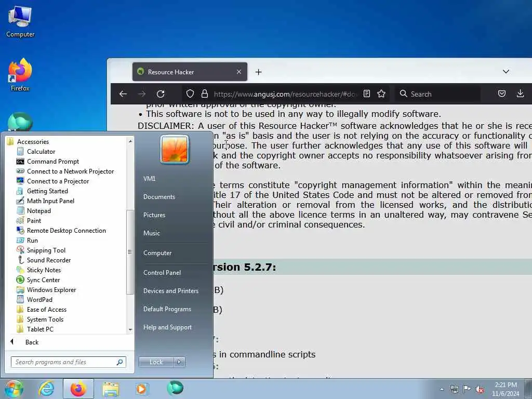Collapse the Accessories folder
The height and width of the screenshot is (399, 532).
point(33,142)
